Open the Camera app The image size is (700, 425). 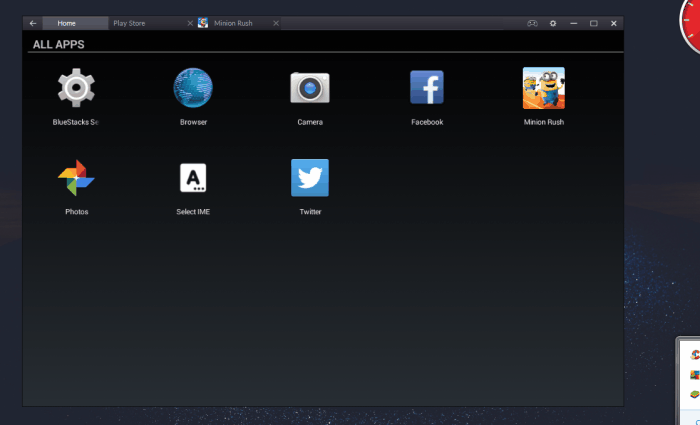pyautogui.click(x=310, y=88)
